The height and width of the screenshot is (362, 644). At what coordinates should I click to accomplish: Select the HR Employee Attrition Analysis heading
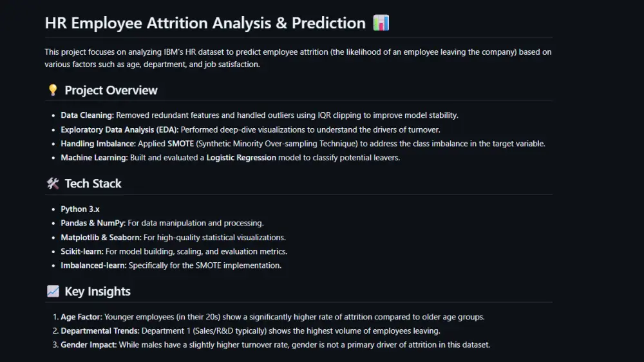205,23
